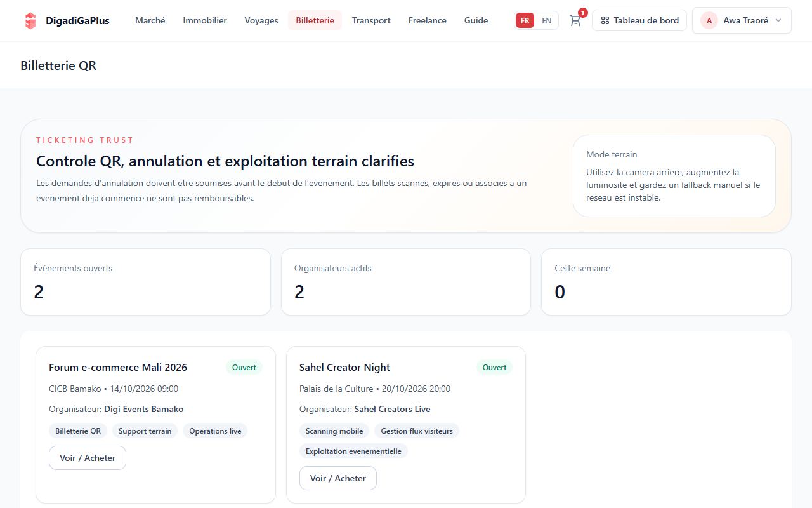The height and width of the screenshot is (508, 812).
Task: Navigate to Voyages
Action: click(261, 20)
